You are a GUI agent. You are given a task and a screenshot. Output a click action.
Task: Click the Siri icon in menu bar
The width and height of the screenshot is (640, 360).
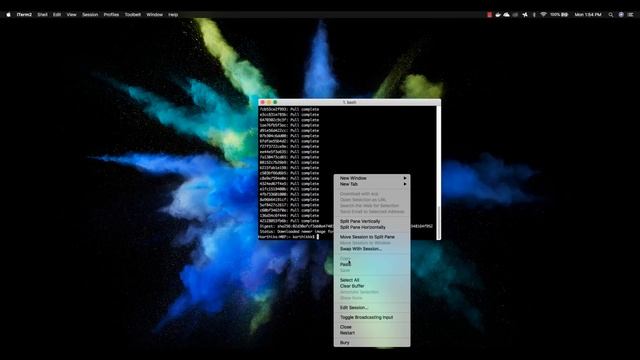click(621, 14)
